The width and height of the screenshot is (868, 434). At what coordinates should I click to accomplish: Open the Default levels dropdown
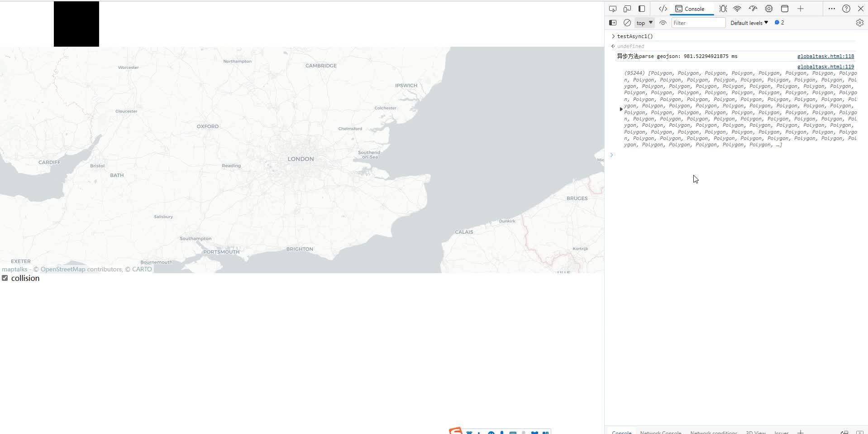749,23
